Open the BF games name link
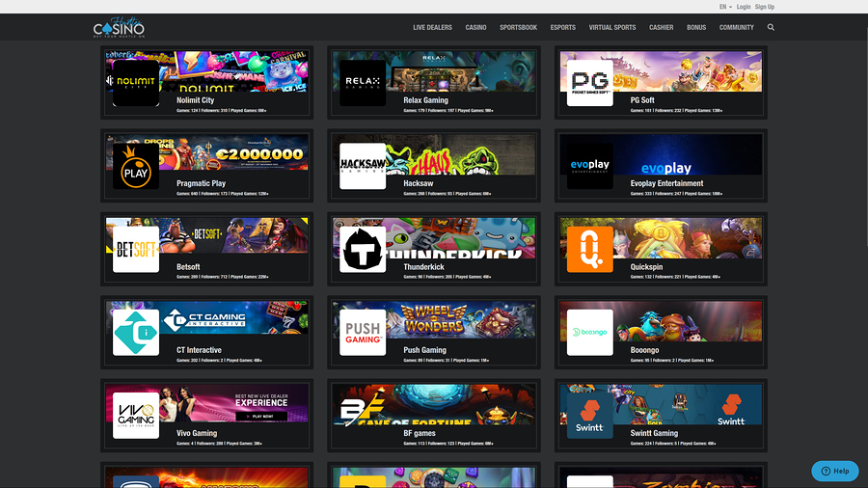The width and height of the screenshot is (868, 488). 420,433
